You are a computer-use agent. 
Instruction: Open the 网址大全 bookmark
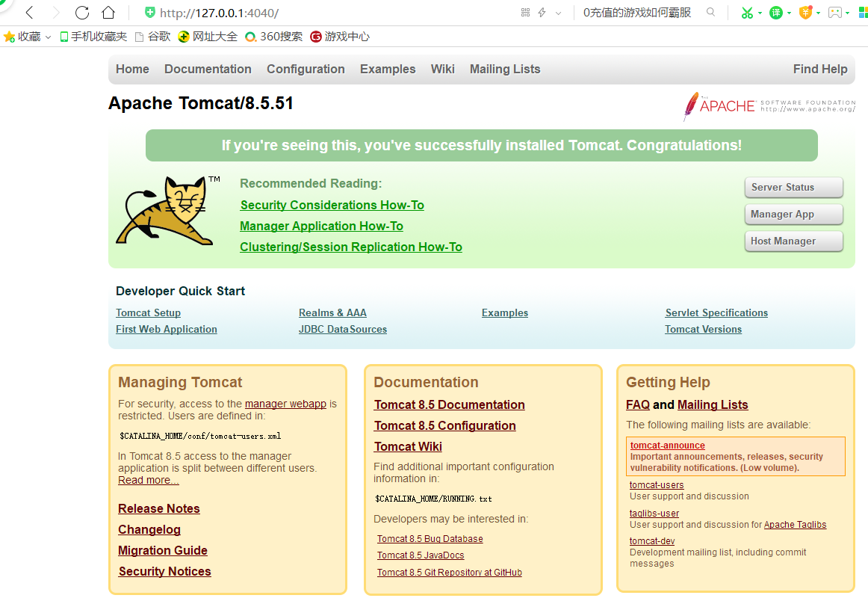pos(208,37)
